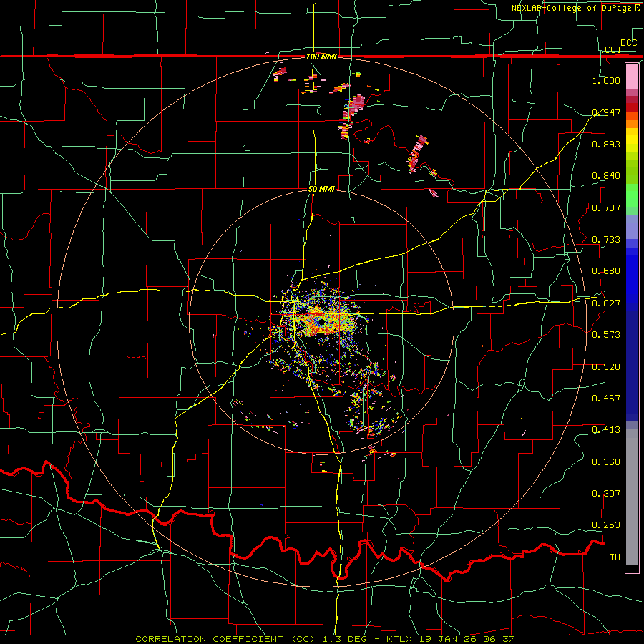Click the 100 NMI range ring label
The image size is (644, 644).
tap(321, 57)
